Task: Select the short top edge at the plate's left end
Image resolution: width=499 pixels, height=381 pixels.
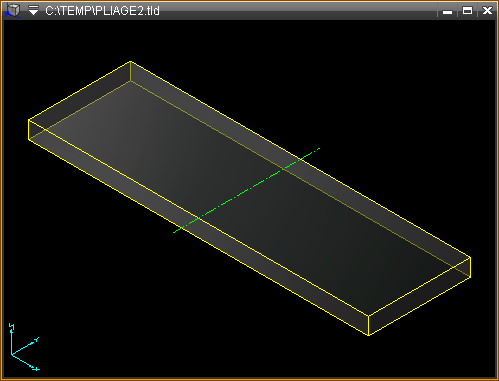Action: pyautogui.click(x=79, y=90)
